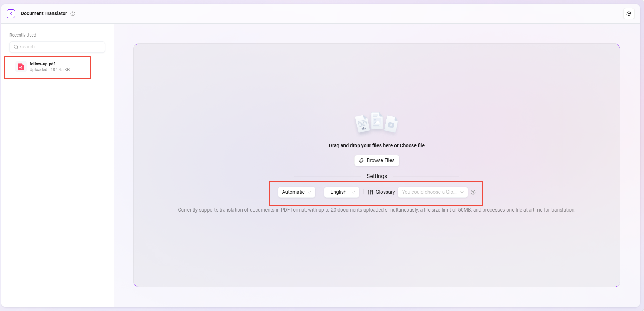This screenshot has height=311, width=644.
Task: Click the image file illustration in drop zone
Action: point(377,121)
